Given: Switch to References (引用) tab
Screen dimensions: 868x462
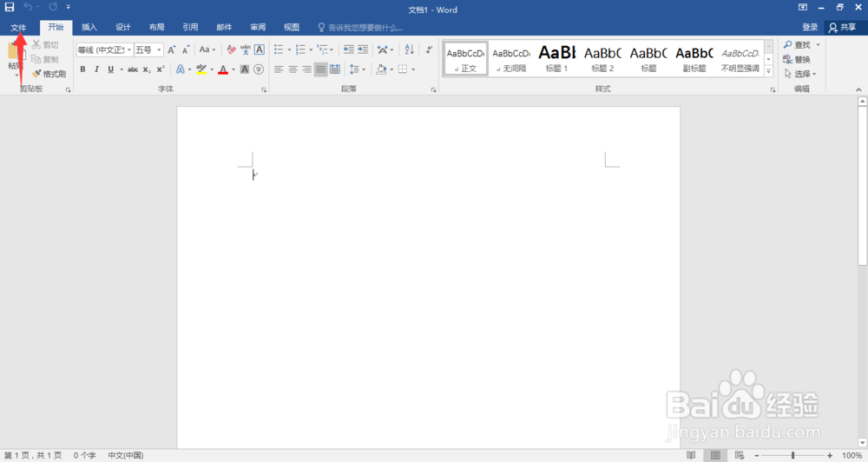Looking at the screenshot, I should (x=190, y=27).
